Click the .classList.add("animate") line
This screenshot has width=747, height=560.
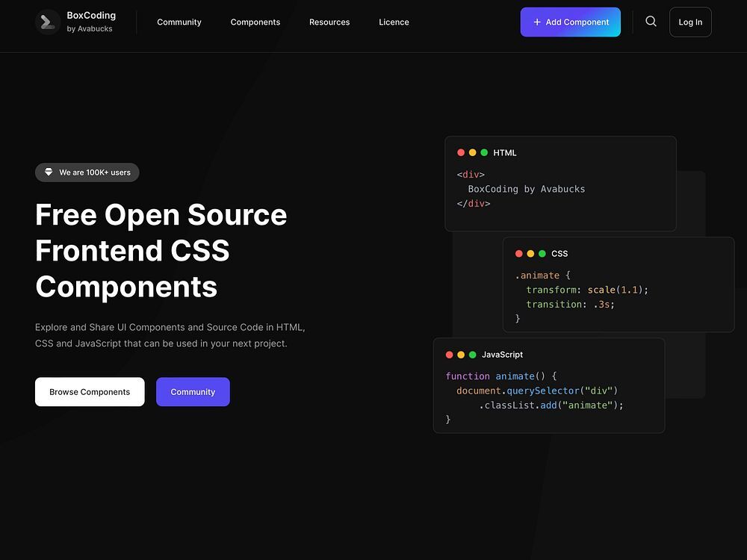click(551, 405)
